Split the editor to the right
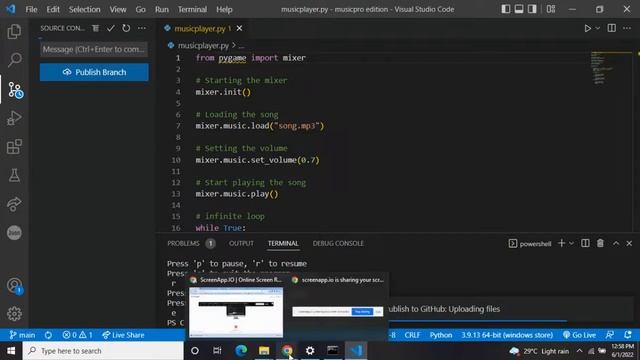This screenshot has height=360, width=640. point(611,28)
